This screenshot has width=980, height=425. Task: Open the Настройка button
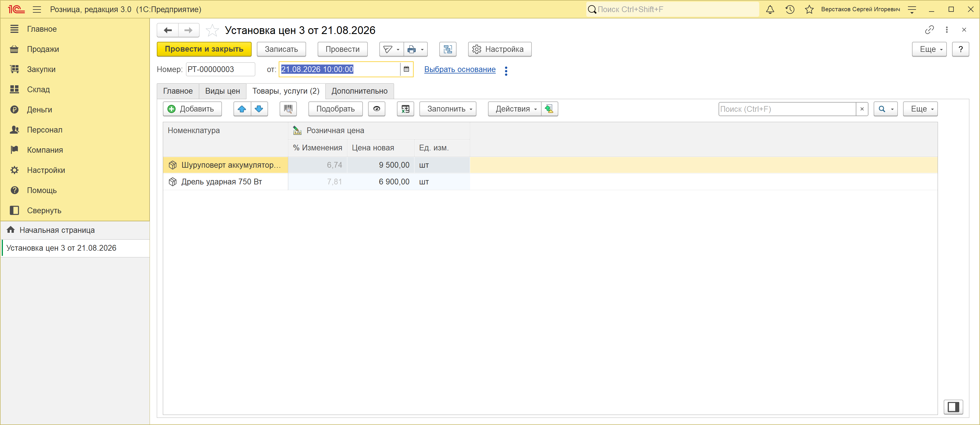coord(500,49)
